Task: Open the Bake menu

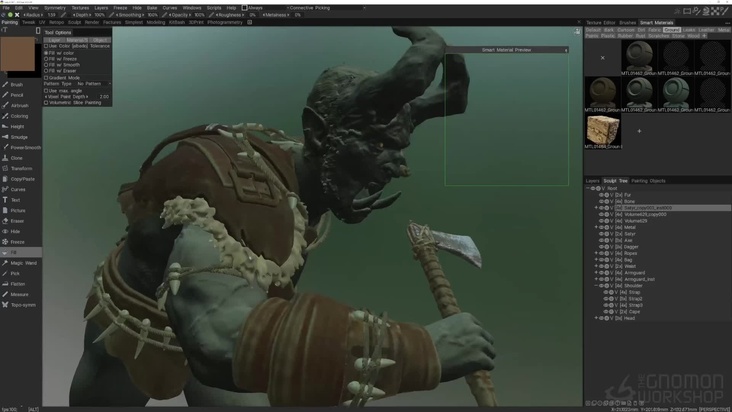Action: click(152, 8)
